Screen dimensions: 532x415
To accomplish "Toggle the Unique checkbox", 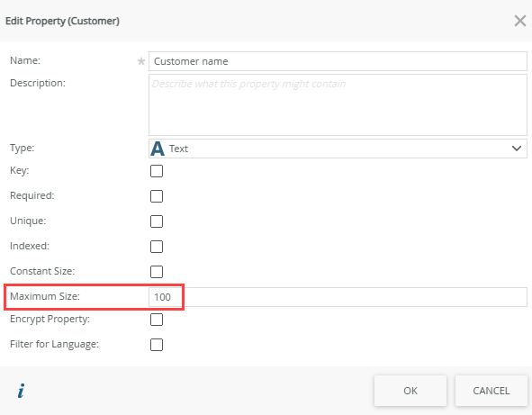I will 157,221.
